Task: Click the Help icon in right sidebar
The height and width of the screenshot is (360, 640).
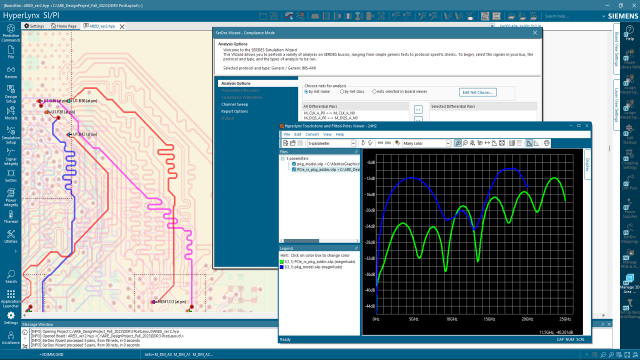Action: pos(630,33)
